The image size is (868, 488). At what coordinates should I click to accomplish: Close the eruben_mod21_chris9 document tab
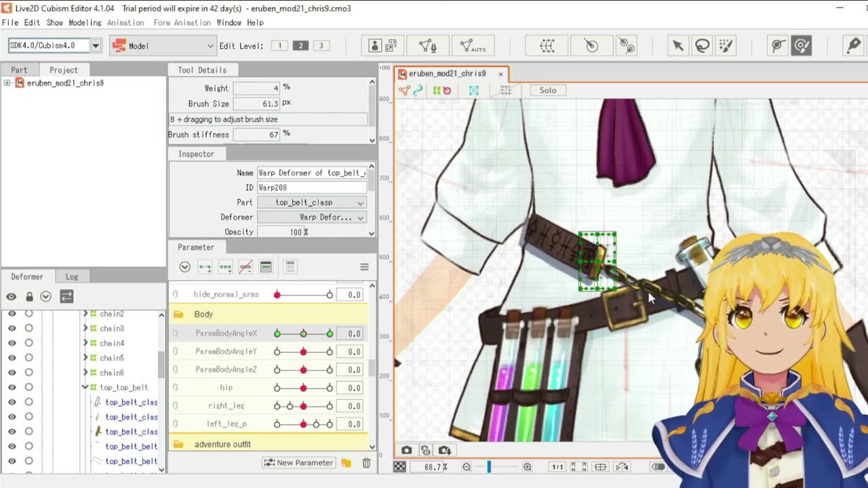pos(500,74)
